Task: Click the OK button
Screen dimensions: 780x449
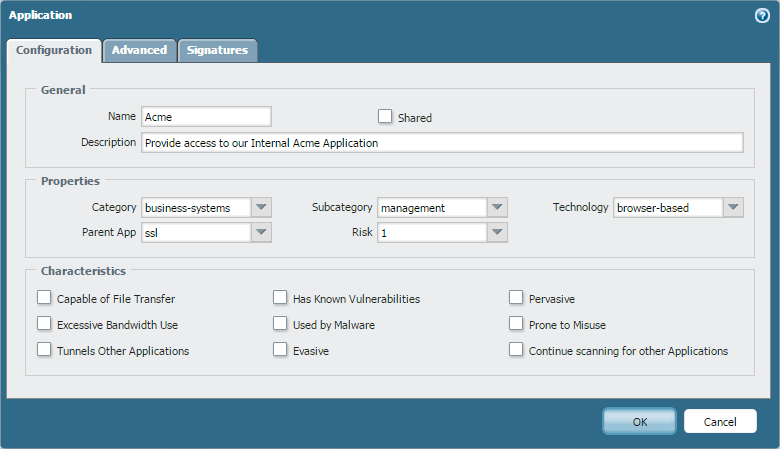Action: click(x=639, y=421)
